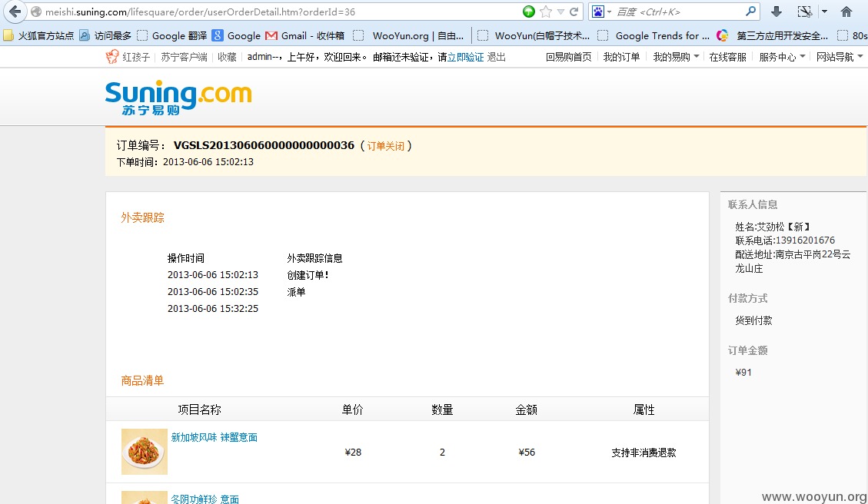Click 支持非消费退款 attribute text
Image resolution: width=868 pixels, height=504 pixels.
click(644, 453)
